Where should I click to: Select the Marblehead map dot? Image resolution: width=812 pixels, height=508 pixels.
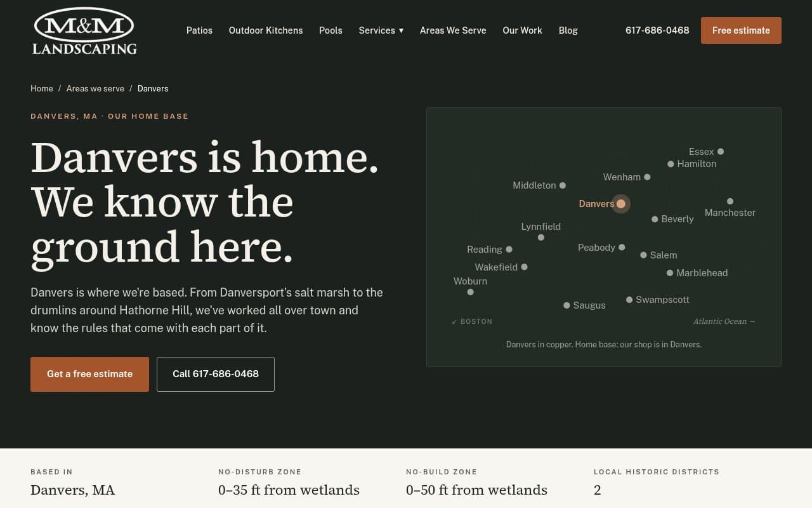point(670,273)
